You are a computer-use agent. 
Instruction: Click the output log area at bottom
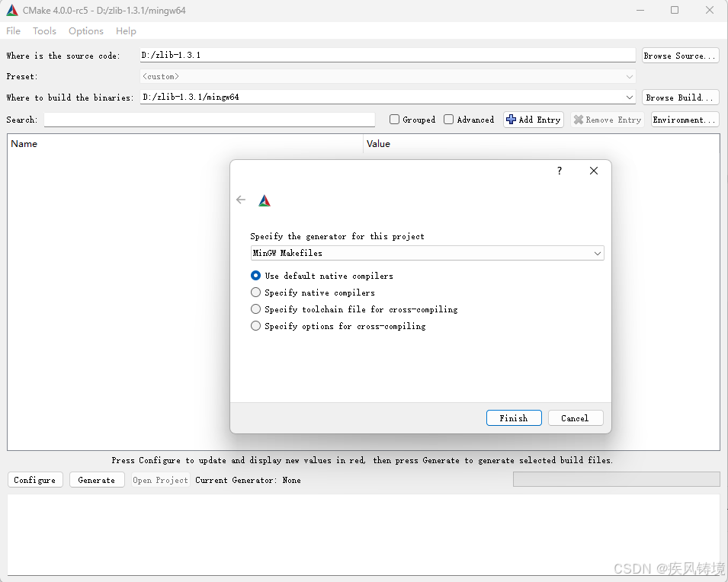pos(364,535)
